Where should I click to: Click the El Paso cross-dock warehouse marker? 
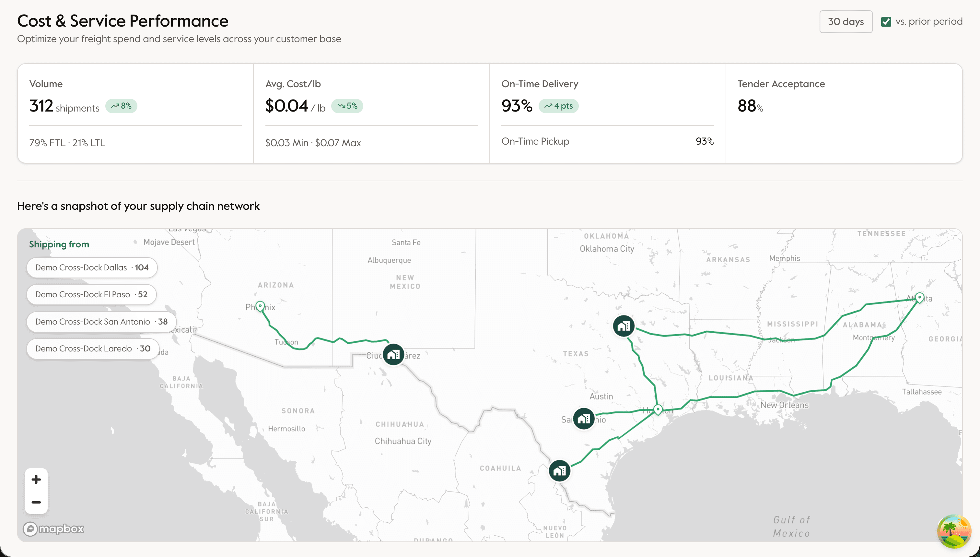coord(393,355)
